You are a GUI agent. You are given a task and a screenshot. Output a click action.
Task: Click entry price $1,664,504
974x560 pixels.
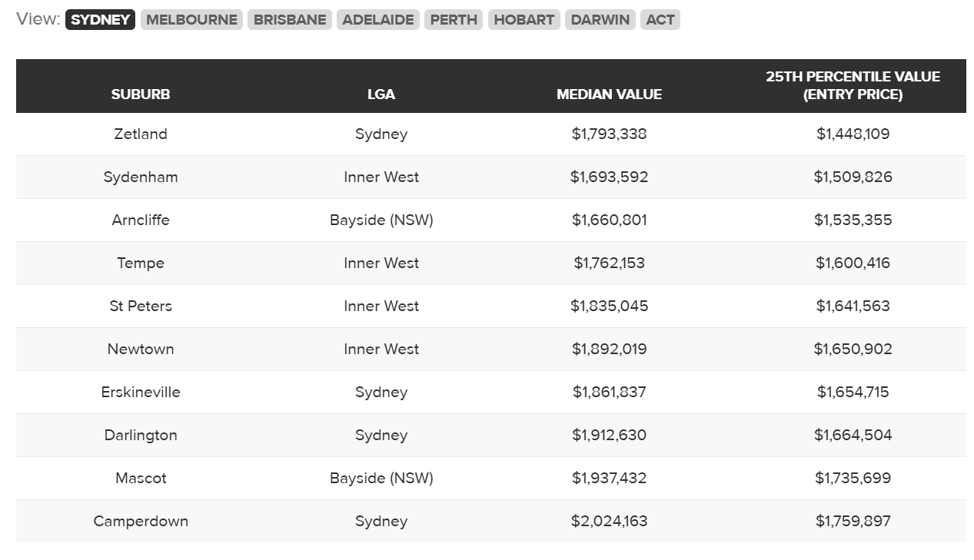tap(853, 435)
